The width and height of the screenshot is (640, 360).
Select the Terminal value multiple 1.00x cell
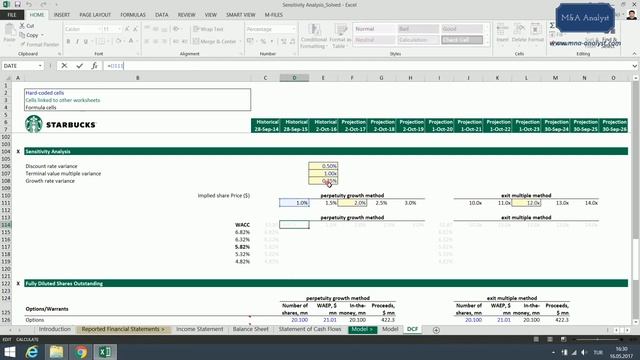coord(323,173)
